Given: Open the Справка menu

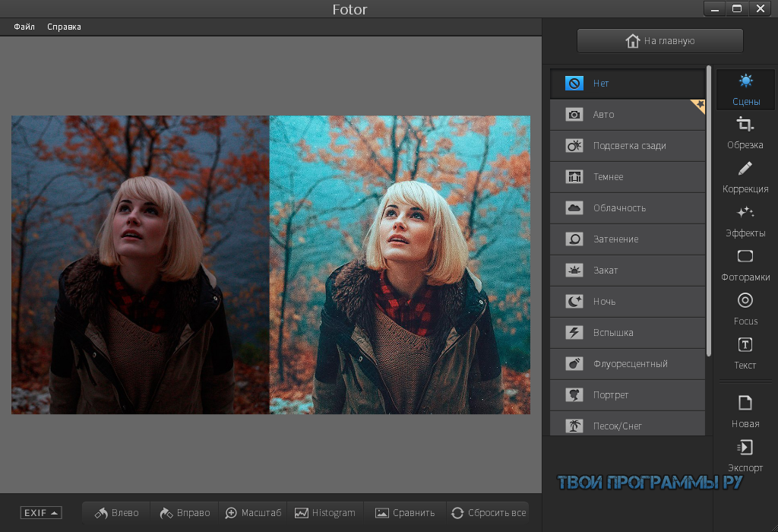Looking at the screenshot, I should 64,27.
